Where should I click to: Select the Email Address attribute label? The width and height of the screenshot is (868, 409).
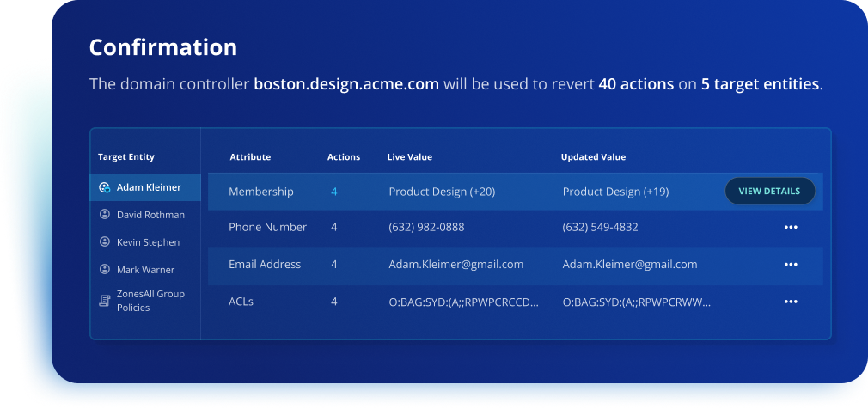[x=265, y=265]
